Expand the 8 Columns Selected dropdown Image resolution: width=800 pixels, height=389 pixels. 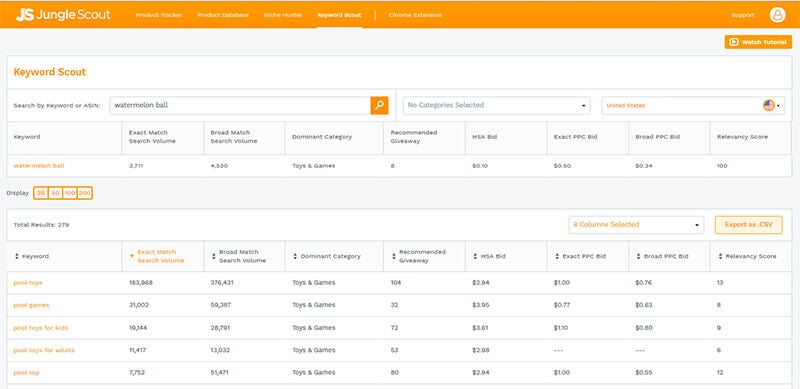[x=636, y=225]
